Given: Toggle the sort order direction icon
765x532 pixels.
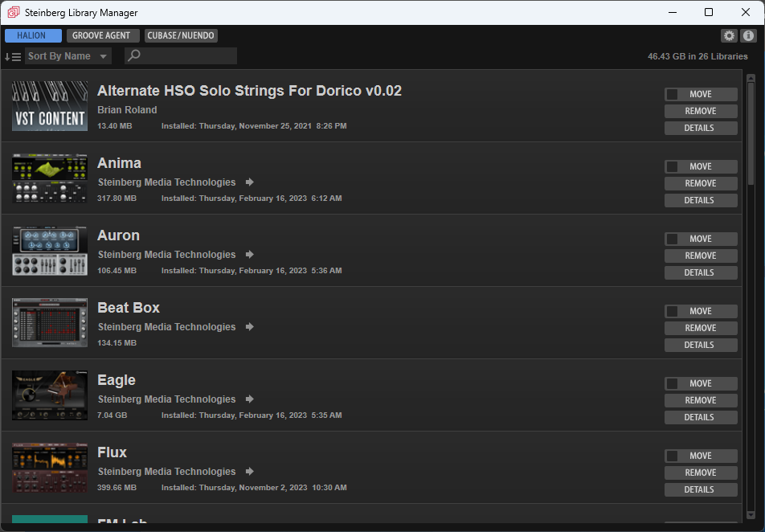Looking at the screenshot, I should [x=13, y=56].
